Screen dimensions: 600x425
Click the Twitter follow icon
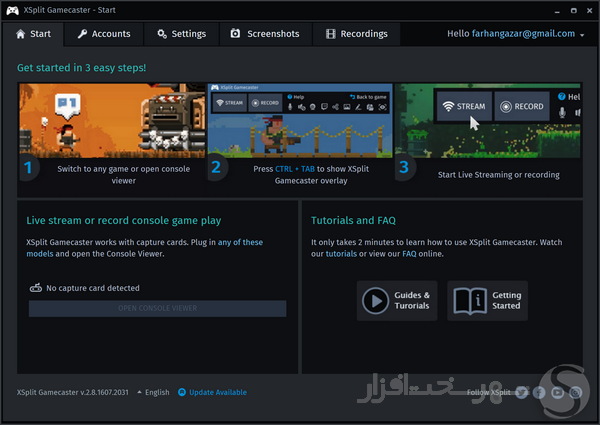[521, 392]
